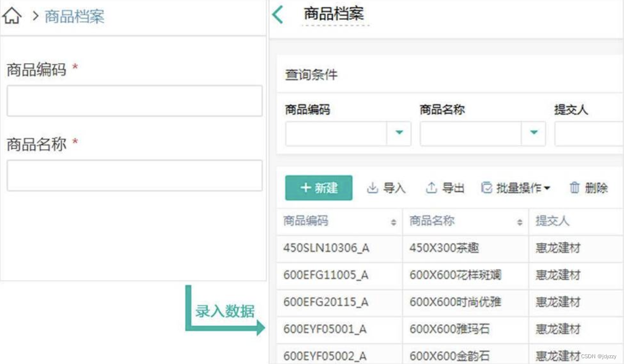Click product name 450X300茶趣

click(x=444, y=248)
